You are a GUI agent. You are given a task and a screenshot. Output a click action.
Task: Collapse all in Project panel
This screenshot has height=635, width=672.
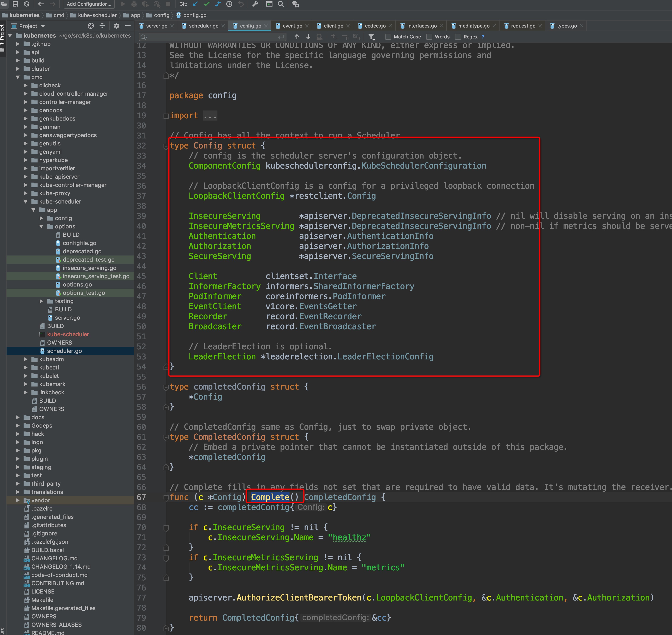click(102, 26)
